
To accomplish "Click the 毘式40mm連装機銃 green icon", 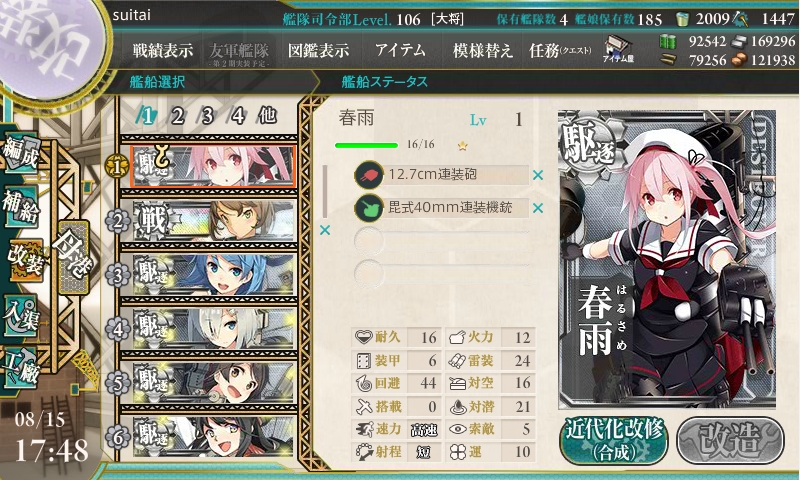I will coord(369,208).
